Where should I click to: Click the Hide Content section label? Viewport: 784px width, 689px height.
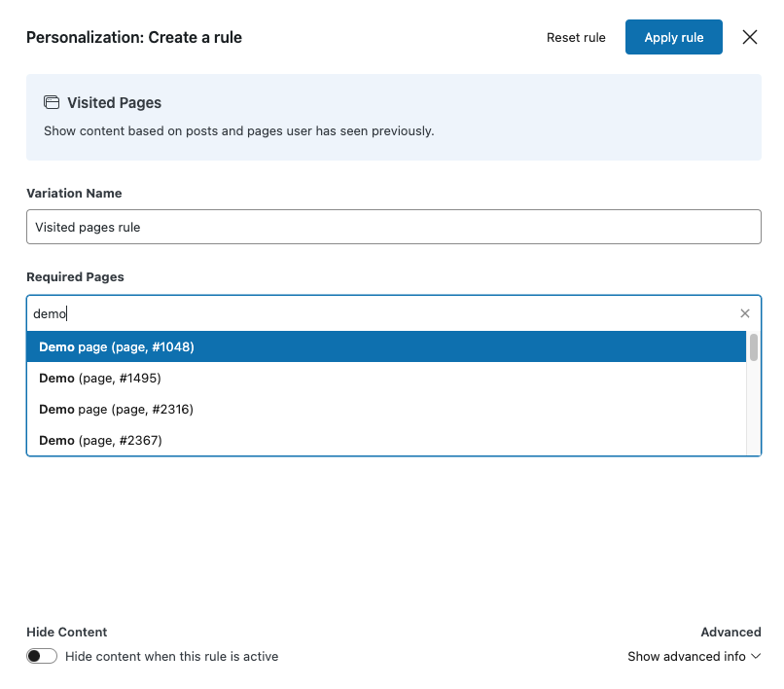[x=67, y=633]
